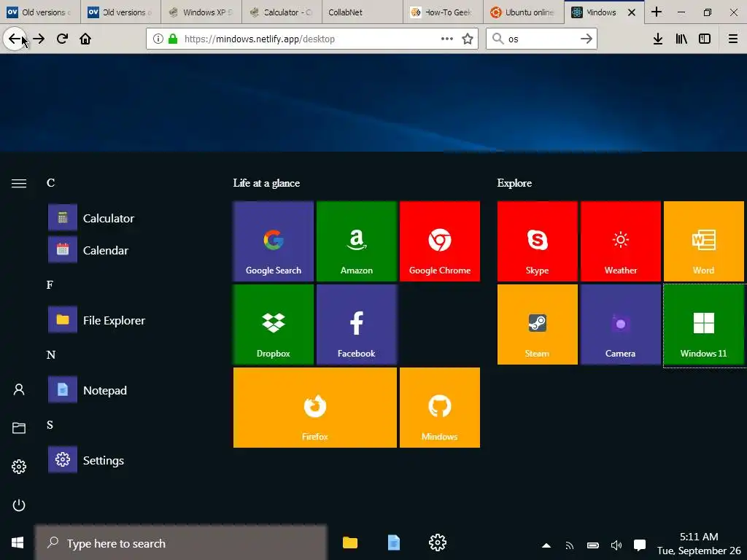
Task: Switch to the Ubuntu online tab
Action: pyautogui.click(x=524, y=12)
